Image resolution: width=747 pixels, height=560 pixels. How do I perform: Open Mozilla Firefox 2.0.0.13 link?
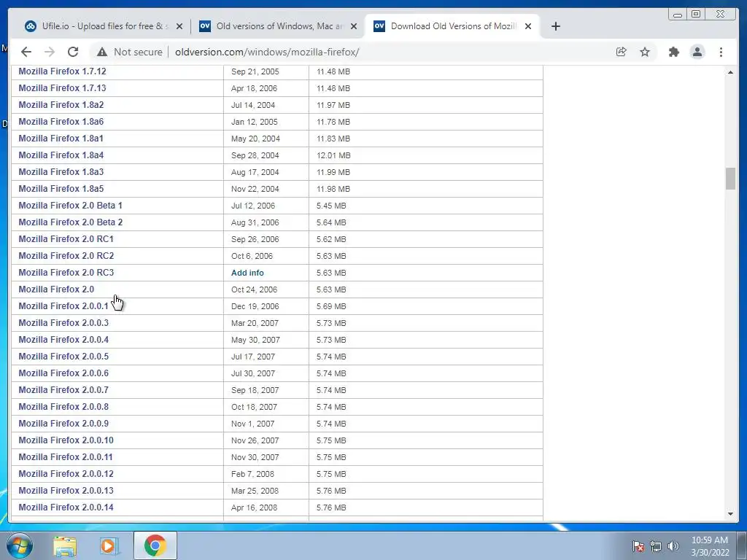click(66, 491)
